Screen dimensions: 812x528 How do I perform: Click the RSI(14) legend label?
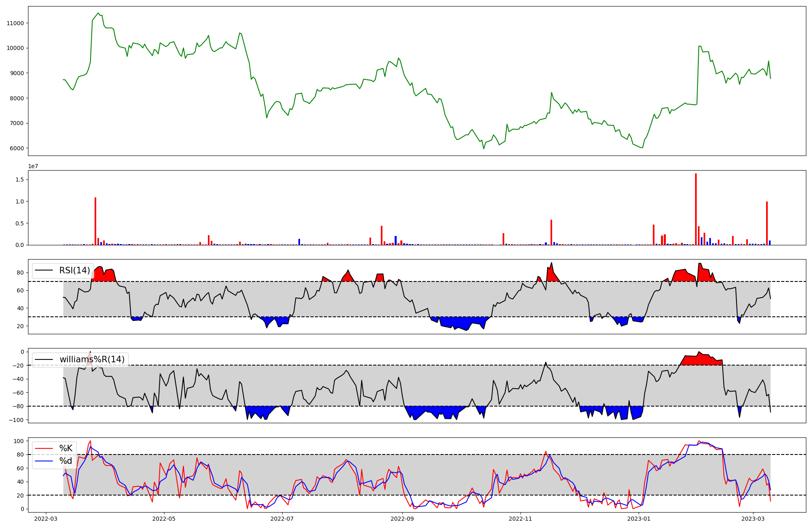tap(74, 270)
